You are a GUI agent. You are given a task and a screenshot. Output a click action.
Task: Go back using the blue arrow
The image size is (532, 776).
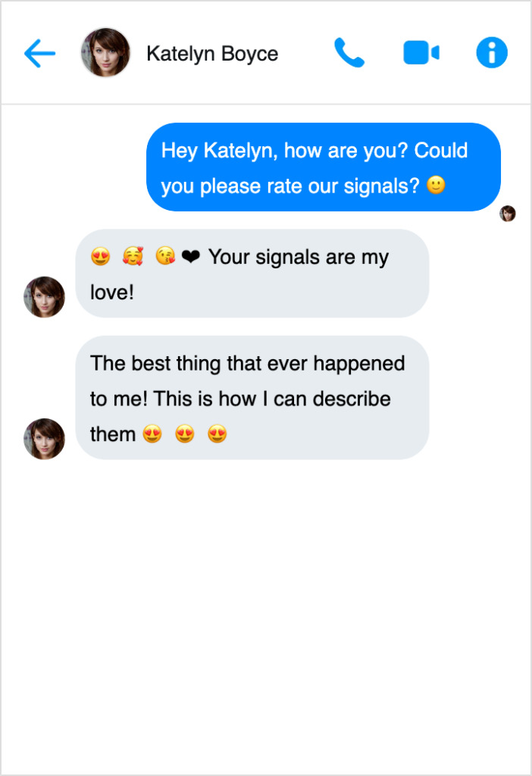39,53
